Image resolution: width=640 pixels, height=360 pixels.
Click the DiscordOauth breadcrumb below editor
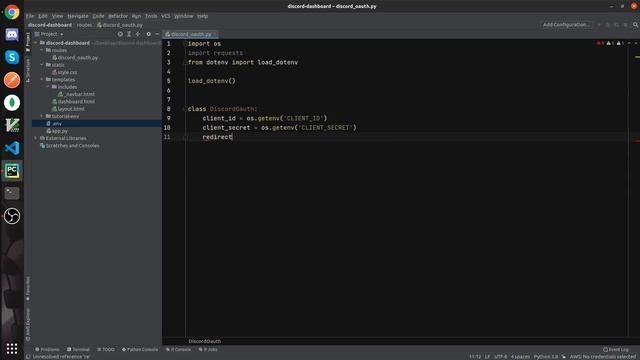[204, 341]
